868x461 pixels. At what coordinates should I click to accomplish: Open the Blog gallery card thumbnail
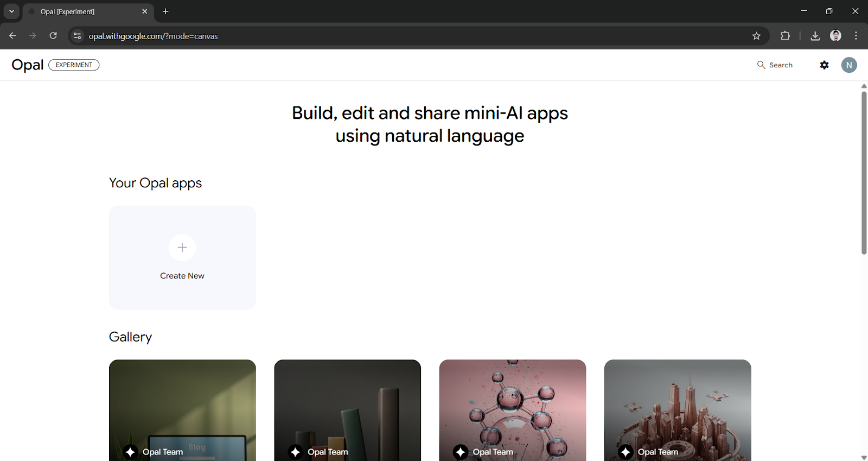(x=182, y=410)
